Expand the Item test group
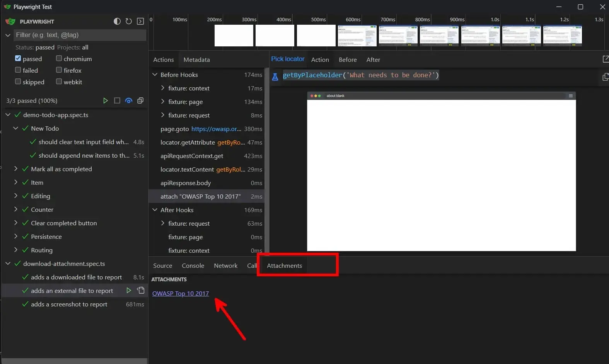Screen dimensions: 609x364 click(15, 182)
